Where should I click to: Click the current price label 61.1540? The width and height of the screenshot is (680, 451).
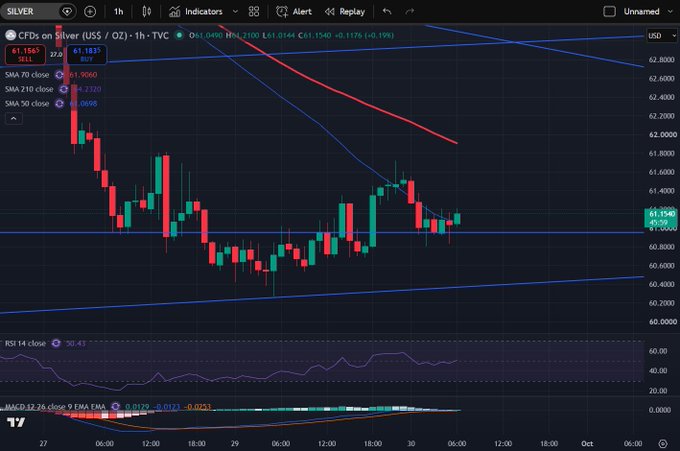coord(661,218)
